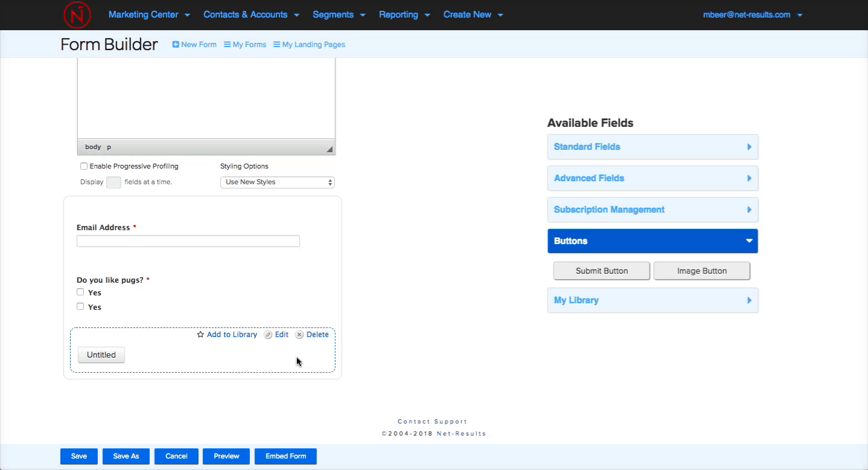Click the editor resize handle icon
This screenshot has width=868, height=470.
pos(330,149)
